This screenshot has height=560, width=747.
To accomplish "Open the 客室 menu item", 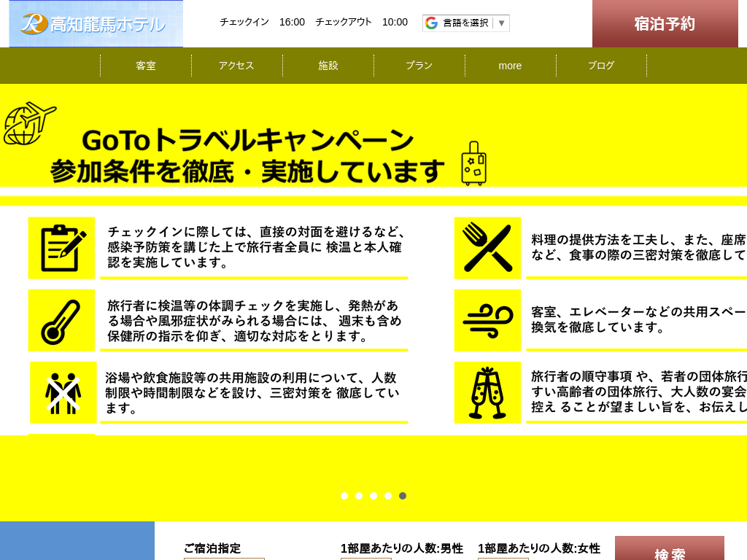I will pyautogui.click(x=146, y=66).
